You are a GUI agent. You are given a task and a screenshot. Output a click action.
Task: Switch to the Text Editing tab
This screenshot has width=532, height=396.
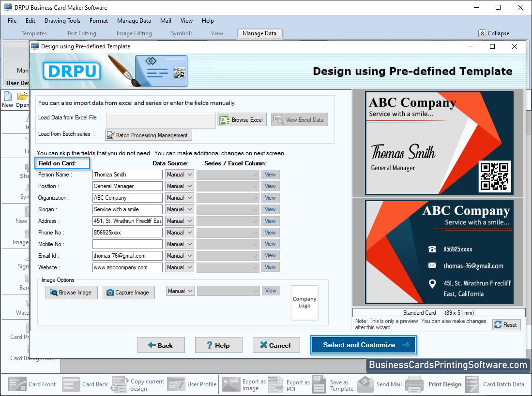coord(81,33)
